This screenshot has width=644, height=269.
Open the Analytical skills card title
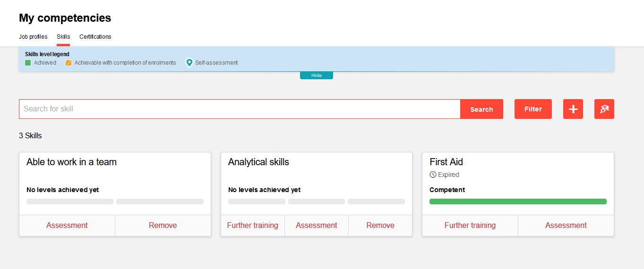[258, 162]
